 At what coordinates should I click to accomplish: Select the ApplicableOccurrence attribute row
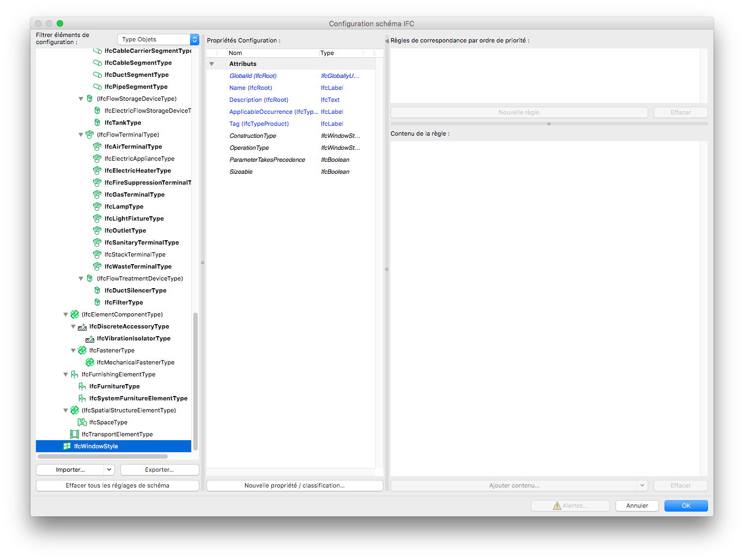pyautogui.click(x=291, y=112)
